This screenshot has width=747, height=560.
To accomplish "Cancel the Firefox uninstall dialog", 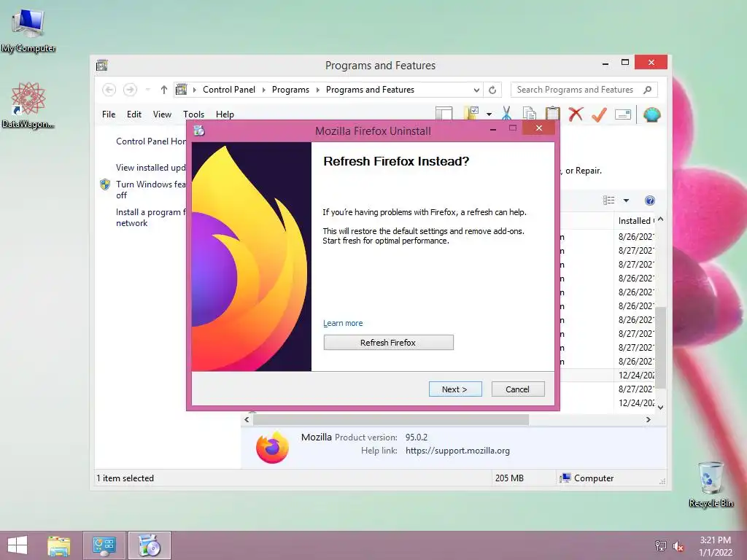I will tap(518, 389).
